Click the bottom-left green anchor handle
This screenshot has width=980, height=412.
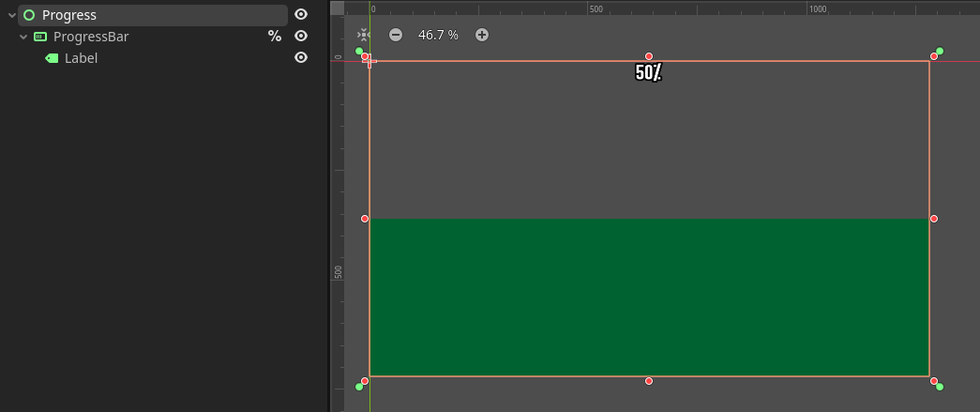[359, 387]
